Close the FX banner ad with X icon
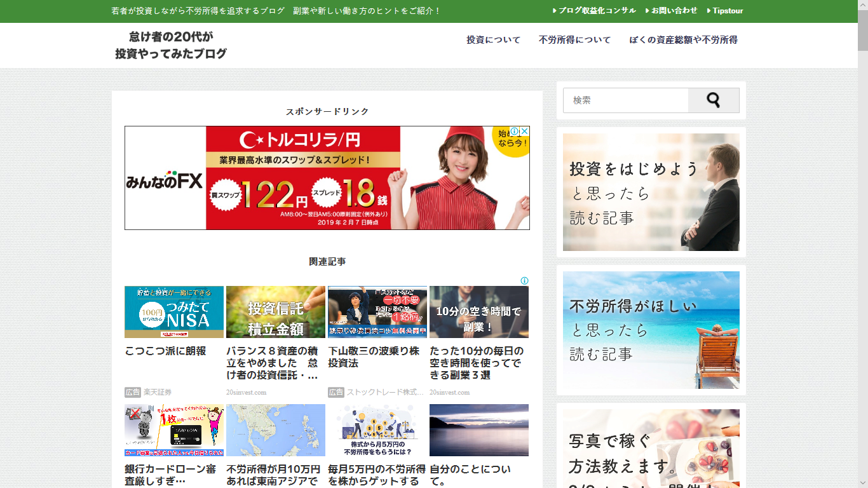 tap(524, 132)
